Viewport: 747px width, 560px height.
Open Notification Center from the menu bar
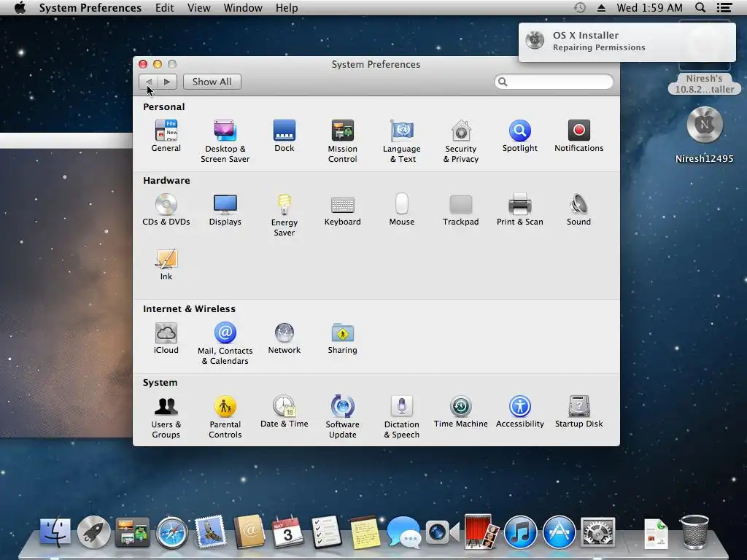pos(724,7)
